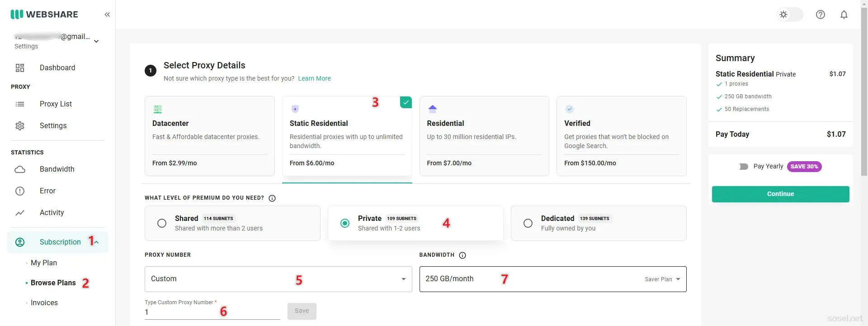Click the premium level info icon
868x326 pixels.
(x=272, y=198)
